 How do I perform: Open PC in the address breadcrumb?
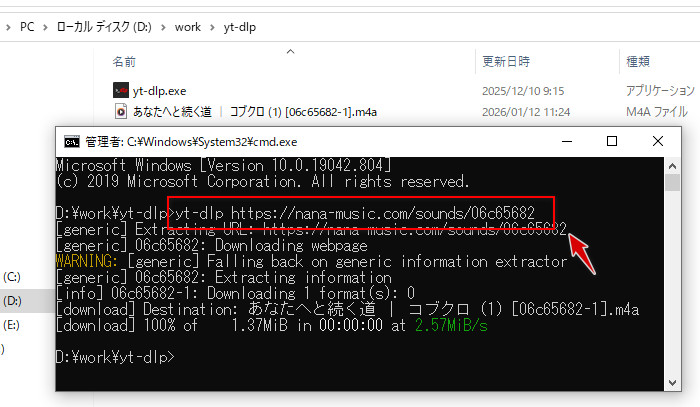click(27, 27)
